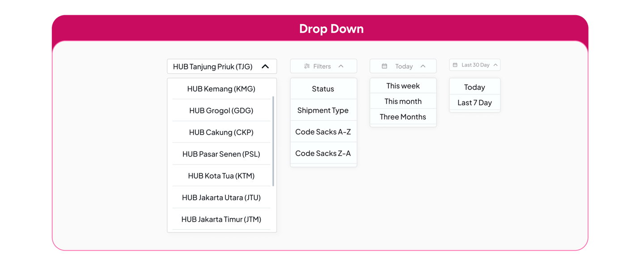644x265 pixels.
Task: Pick HUB Pasar Senen (PSL)
Action: 221,154
